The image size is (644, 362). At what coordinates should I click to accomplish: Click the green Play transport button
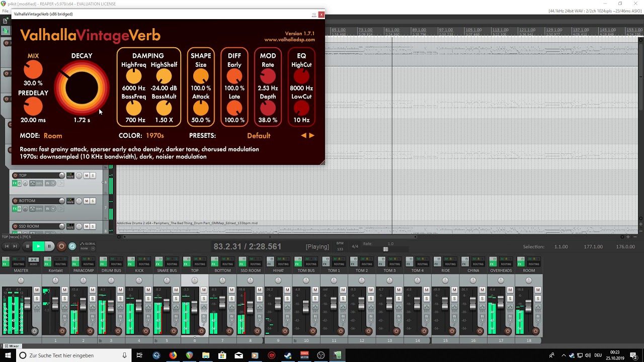pyautogui.click(x=38, y=246)
